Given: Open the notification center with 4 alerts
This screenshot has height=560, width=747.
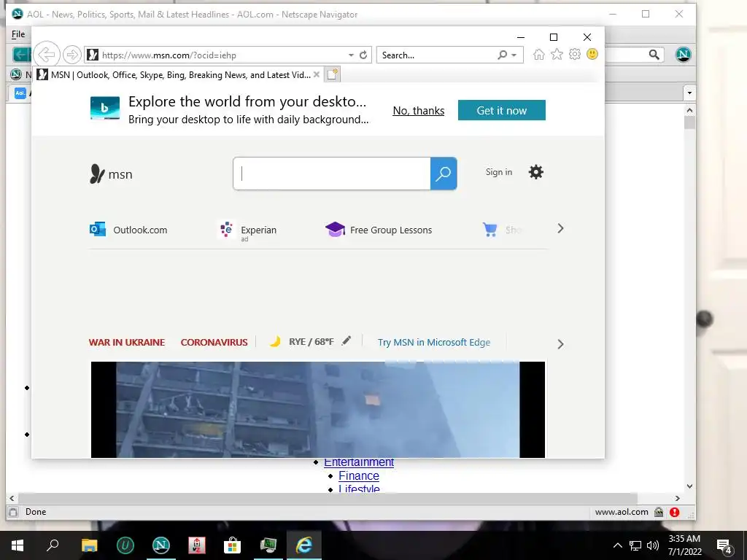Looking at the screenshot, I should coord(724,546).
